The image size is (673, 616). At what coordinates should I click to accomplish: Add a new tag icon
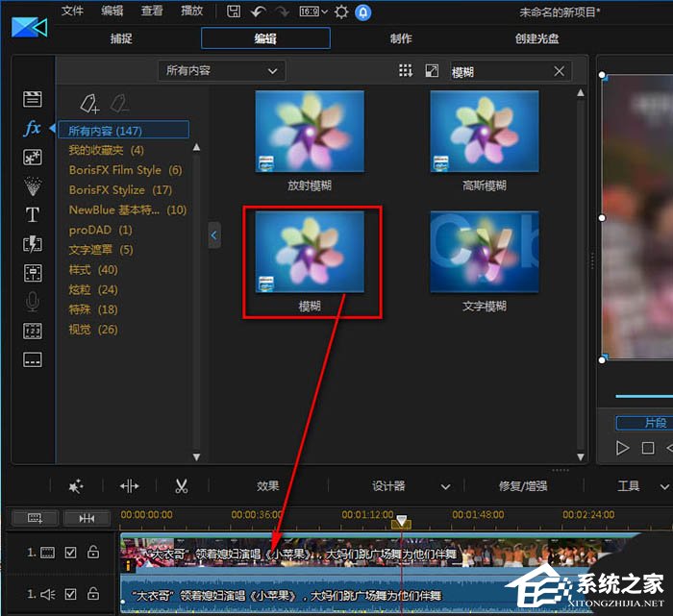click(x=89, y=104)
